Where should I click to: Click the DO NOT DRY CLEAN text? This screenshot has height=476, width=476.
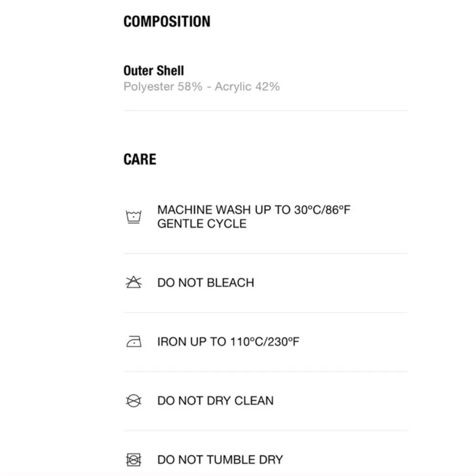pos(215,401)
